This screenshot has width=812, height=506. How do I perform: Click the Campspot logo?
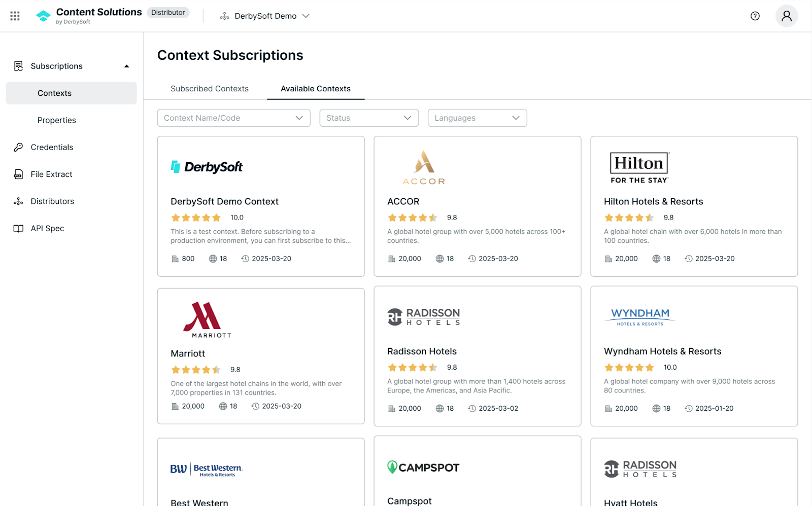[423, 467]
